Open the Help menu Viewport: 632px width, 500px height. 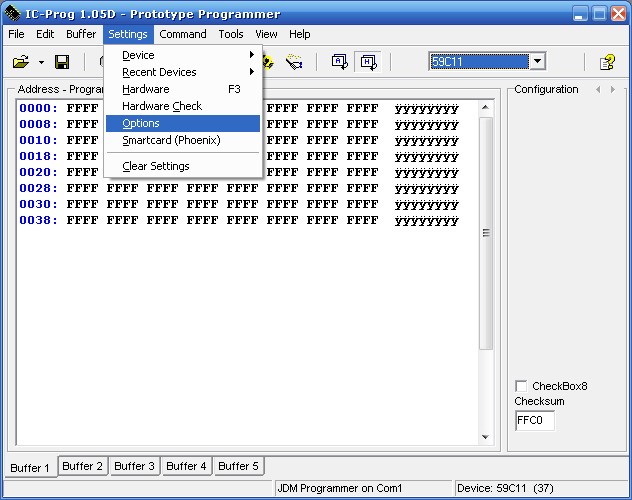point(299,34)
